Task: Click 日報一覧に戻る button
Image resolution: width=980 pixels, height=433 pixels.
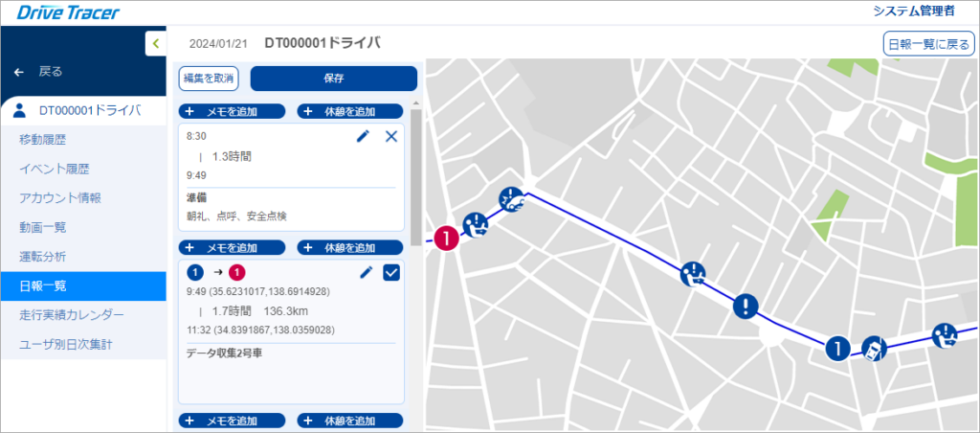Action: (928, 44)
